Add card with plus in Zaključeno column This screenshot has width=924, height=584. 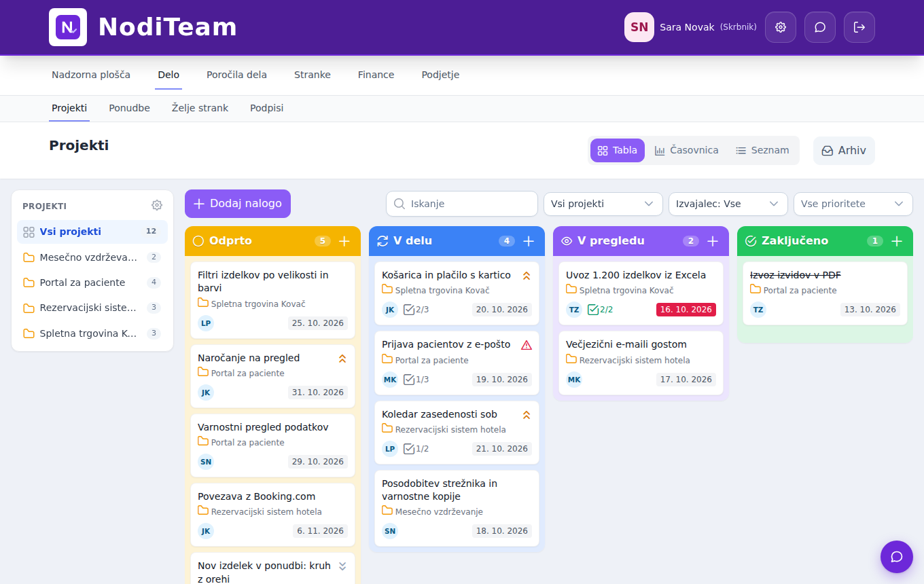point(897,241)
